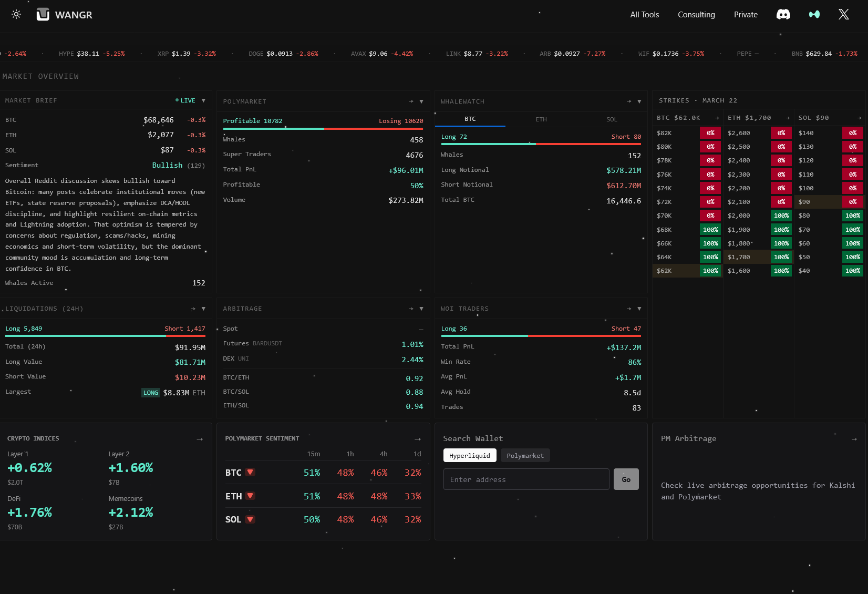Expand the Market Brief dropdown triangle
Screen dimensions: 868x594
[x=203, y=100]
